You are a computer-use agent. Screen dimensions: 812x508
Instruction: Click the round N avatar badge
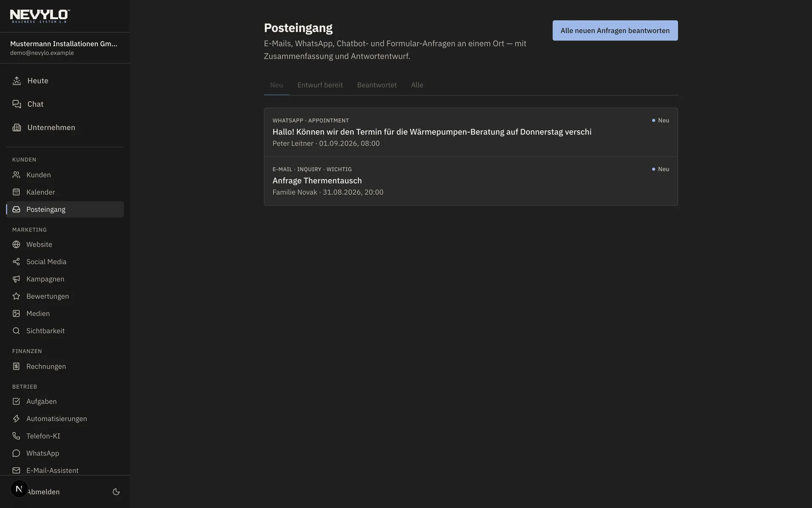[x=19, y=489]
